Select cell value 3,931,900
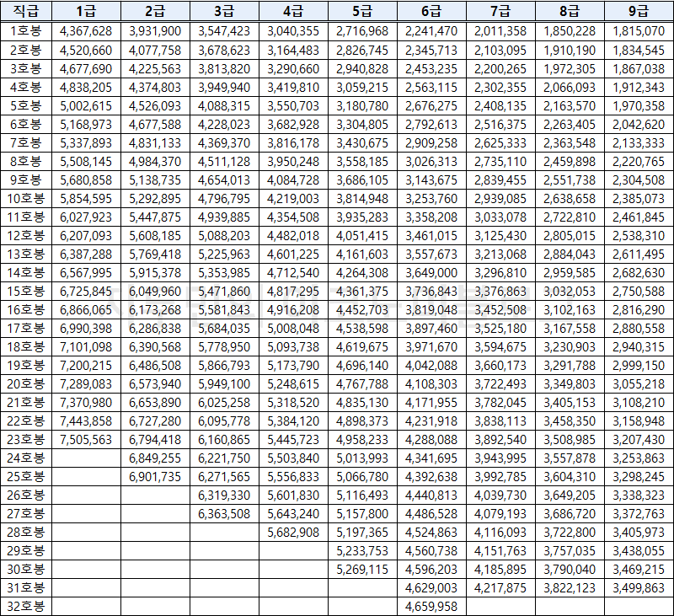This screenshot has height=616, width=674. click(x=155, y=31)
